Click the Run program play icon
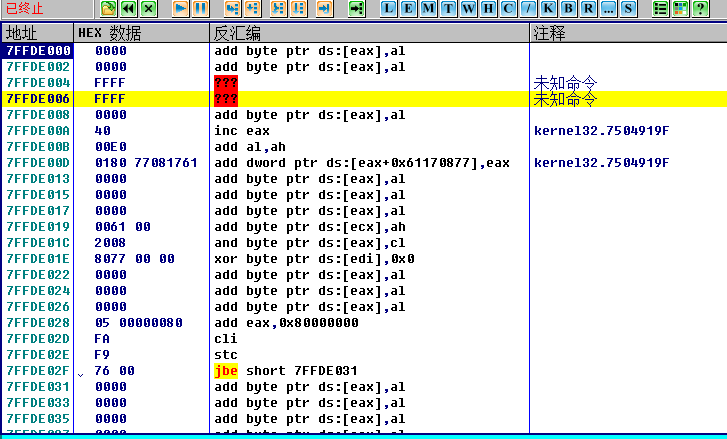 coord(181,8)
